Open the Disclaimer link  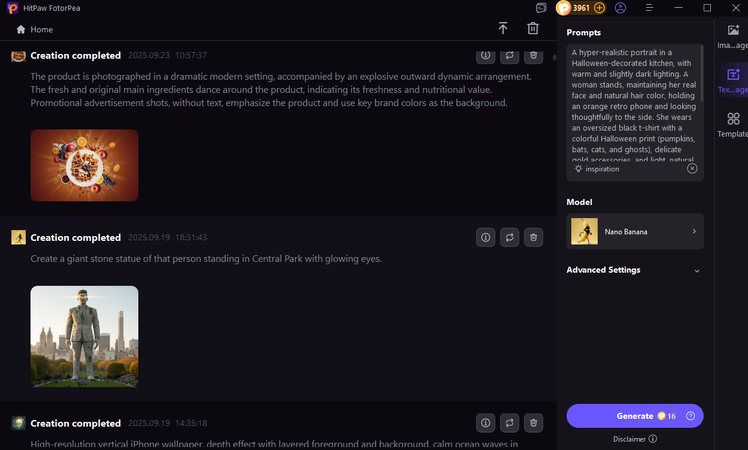[634, 438]
